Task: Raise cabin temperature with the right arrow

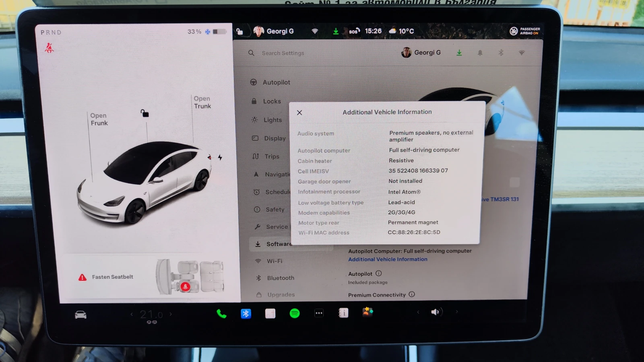Action: tap(171, 314)
